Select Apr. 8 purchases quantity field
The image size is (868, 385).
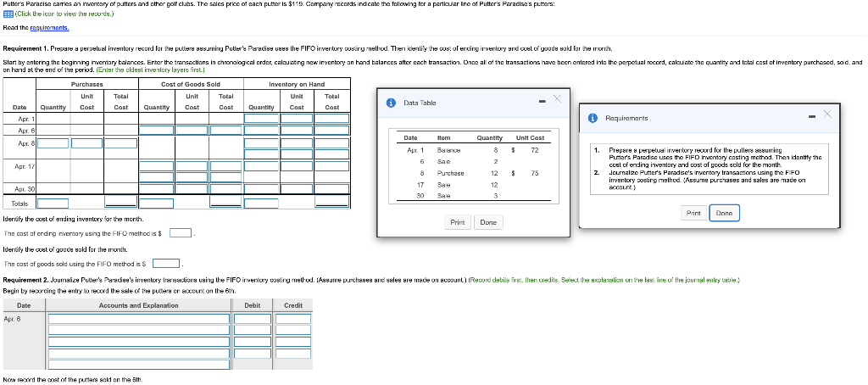click(x=53, y=143)
